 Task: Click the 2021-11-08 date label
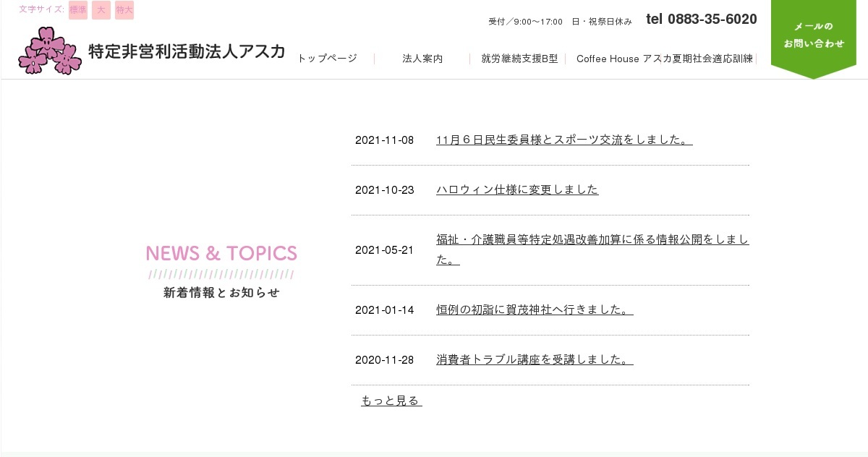pos(384,140)
